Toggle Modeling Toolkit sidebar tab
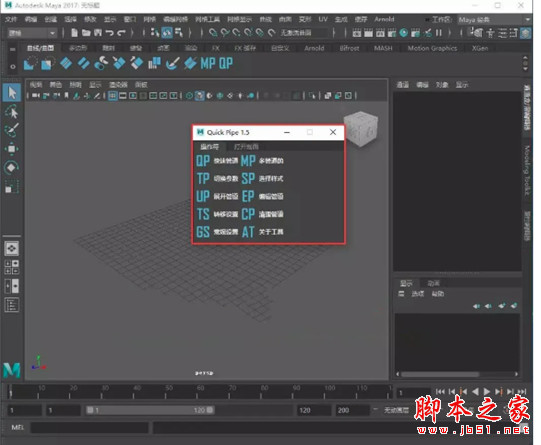The width and height of the screenshot is (541, 445). click(527, 170)
